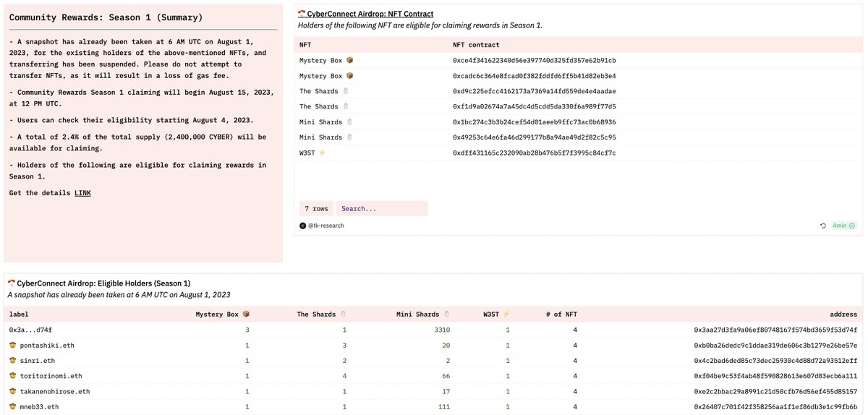868x415 pixels.
Task: Click the shard icon in Mini Shards 0x1bc2 row
Action: (350, 121)
